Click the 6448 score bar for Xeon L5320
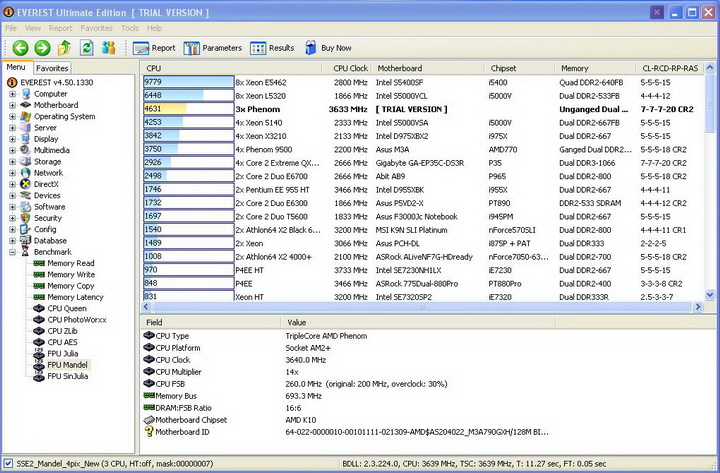 [188, 96]
